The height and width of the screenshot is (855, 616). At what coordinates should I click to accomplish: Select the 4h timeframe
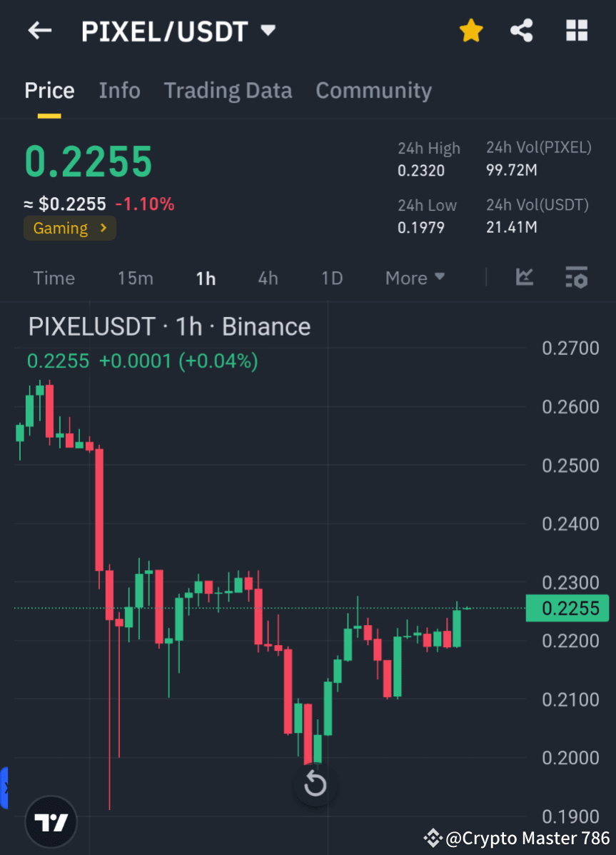click(x=268, y=278)
